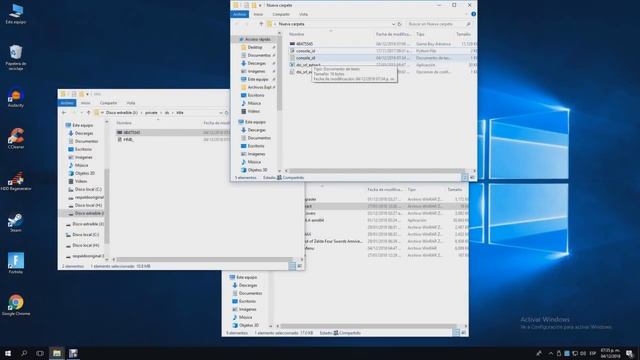The image size is (640, 360).
Task: Open HDD Regenerator desktop shortcut
Action: (16, 181)
